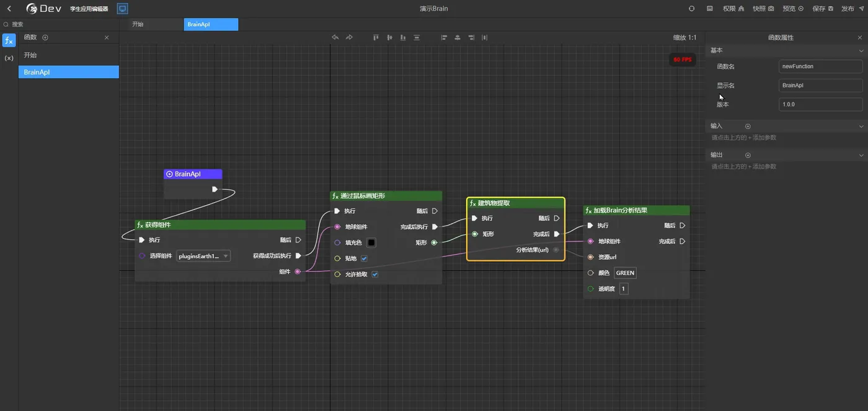Select the 建筑物提取 node header

tap(516, 203)
